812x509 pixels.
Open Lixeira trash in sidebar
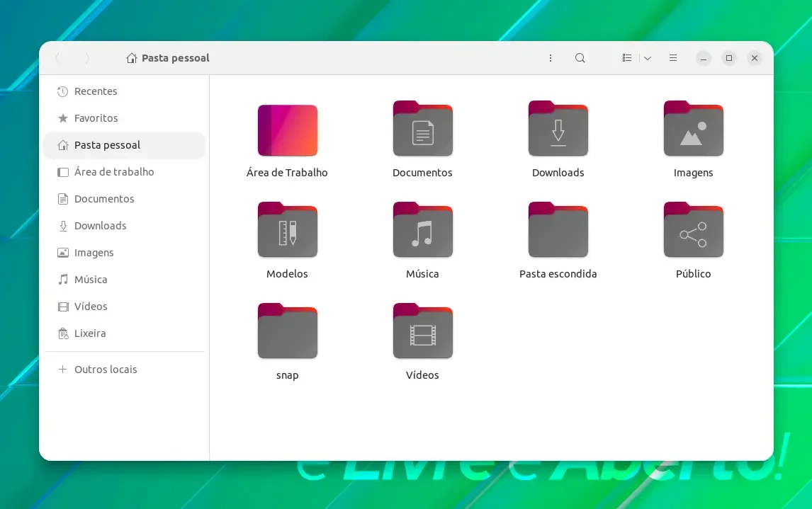[x=124, y=333]
